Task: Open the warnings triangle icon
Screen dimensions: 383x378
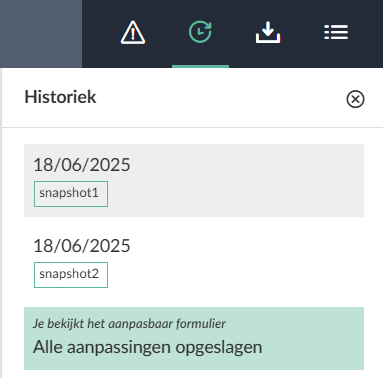Action: (x=133, y=33)
